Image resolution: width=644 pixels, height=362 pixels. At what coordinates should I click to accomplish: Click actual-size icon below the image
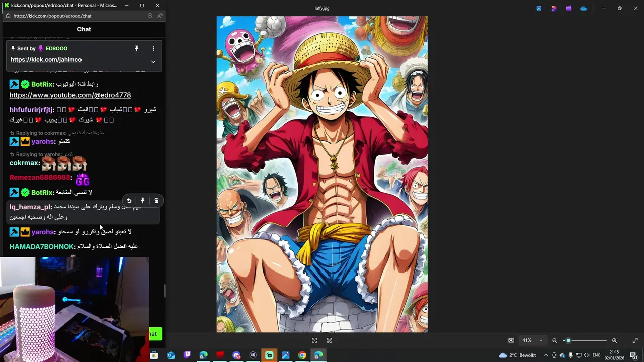pos(330,340)
